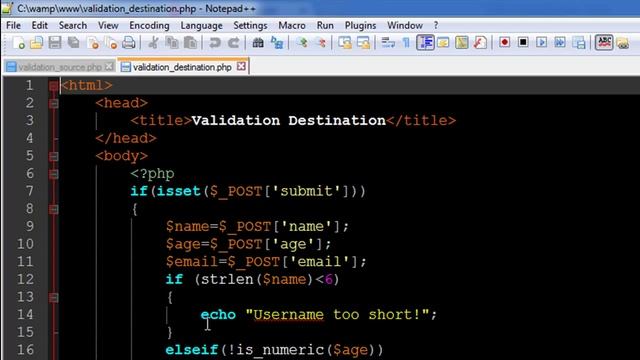Toggle synchronized horizontal scrolling
Image resolution: width=640 pixels, height=360 pixels.
[363, 42]
